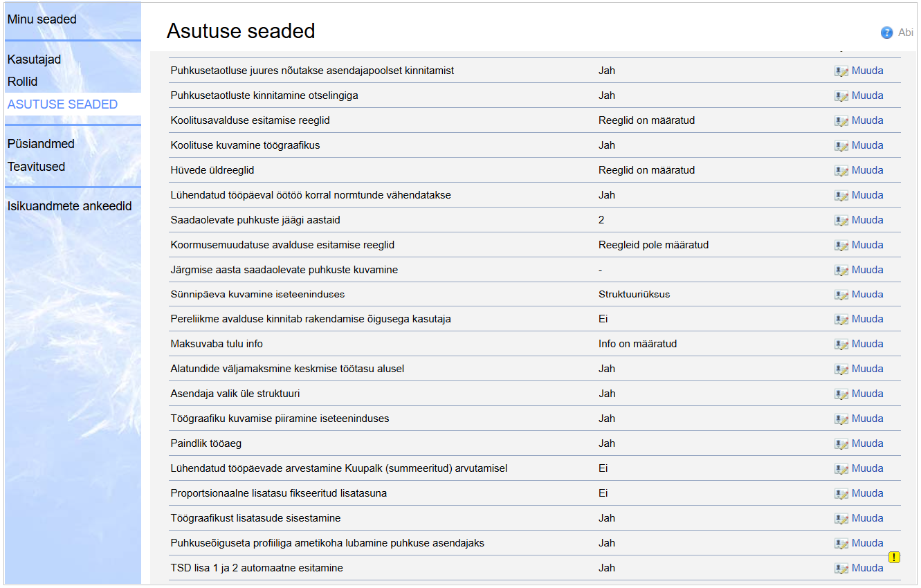Click edit icon for Maksuvaba tulu info
The height and width of the screenshot is (588, 921).
pyautogui.click(x=841, y=344)
